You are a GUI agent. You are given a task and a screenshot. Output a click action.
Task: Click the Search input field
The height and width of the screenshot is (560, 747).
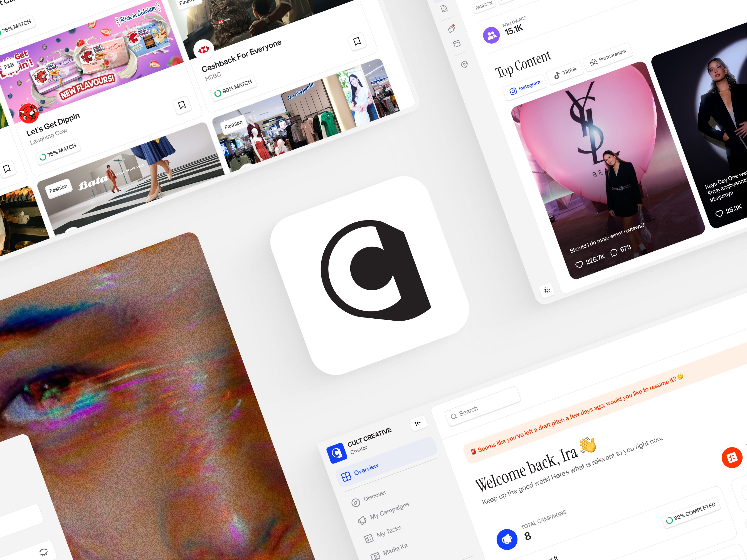[483, 407]
